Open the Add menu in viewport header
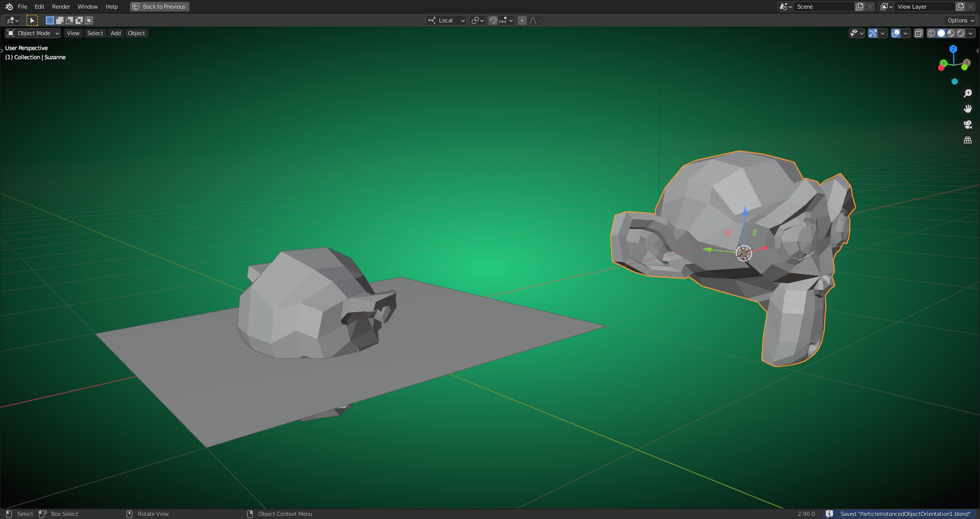Image resolution: width=980 pixels, height=519 pixels. [x=116, y=33]
